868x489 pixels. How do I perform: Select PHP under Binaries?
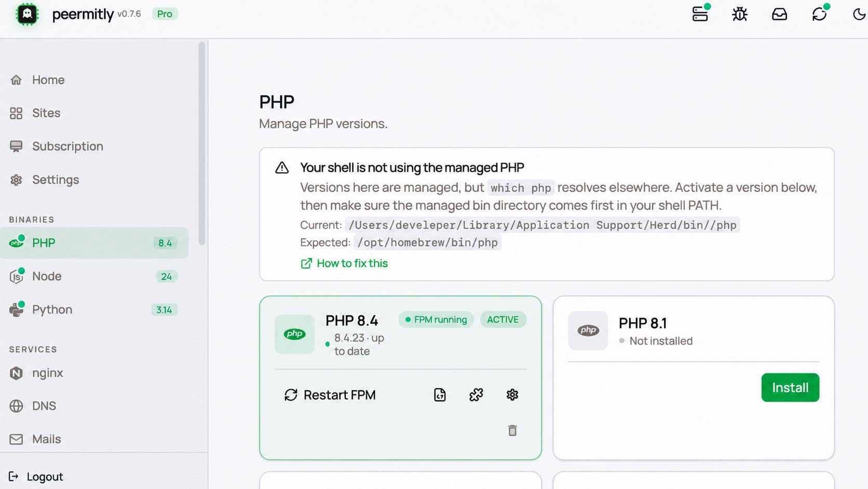click(x=94, y=243)
